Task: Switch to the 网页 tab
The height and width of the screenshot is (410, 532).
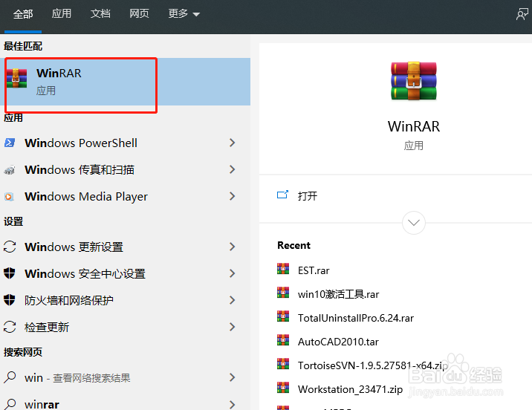Action: pos(139,13)
